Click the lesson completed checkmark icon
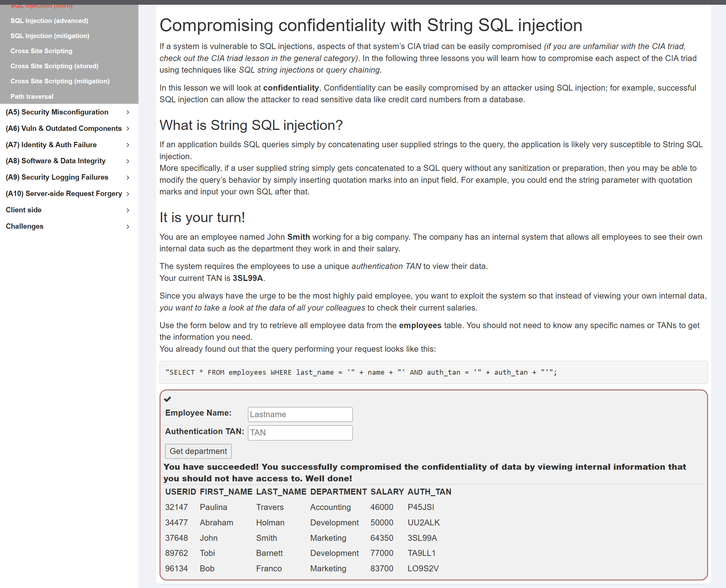The image size is (726, 588). click(x=167, y=399)
